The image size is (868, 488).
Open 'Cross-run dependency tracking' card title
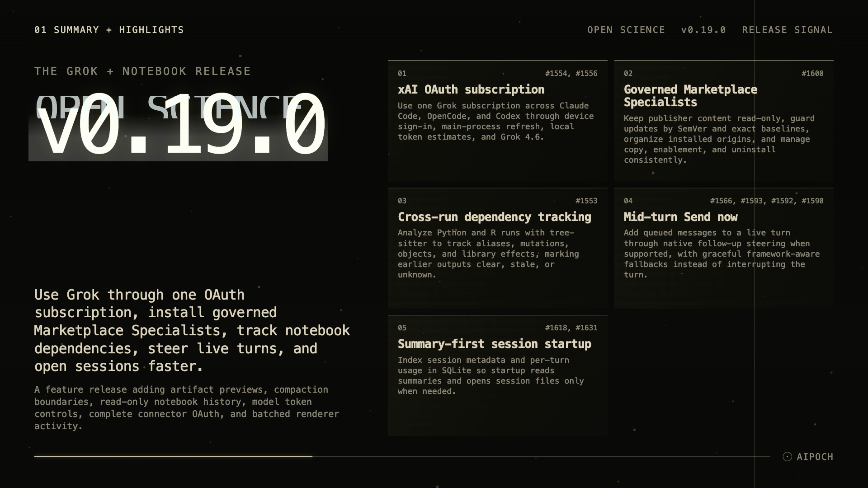[x=494, y=217]
